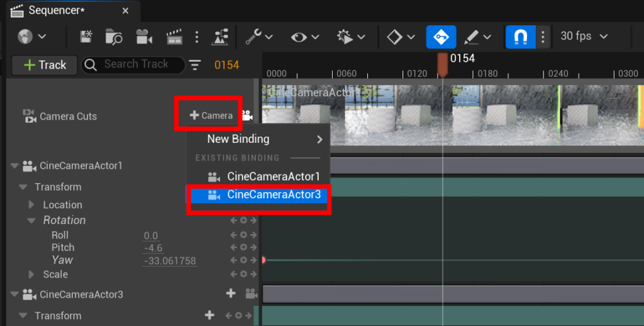Viewport: 644px width, 326px height.
Task: Go to previous key on Yaw row
Action: click(x=234, y=260)
